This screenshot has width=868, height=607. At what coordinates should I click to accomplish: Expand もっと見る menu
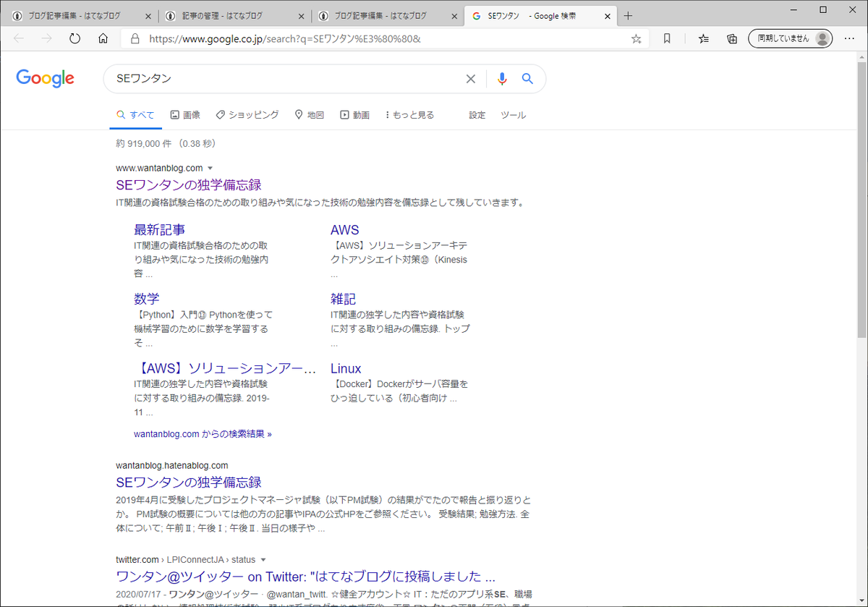point(409,115)
